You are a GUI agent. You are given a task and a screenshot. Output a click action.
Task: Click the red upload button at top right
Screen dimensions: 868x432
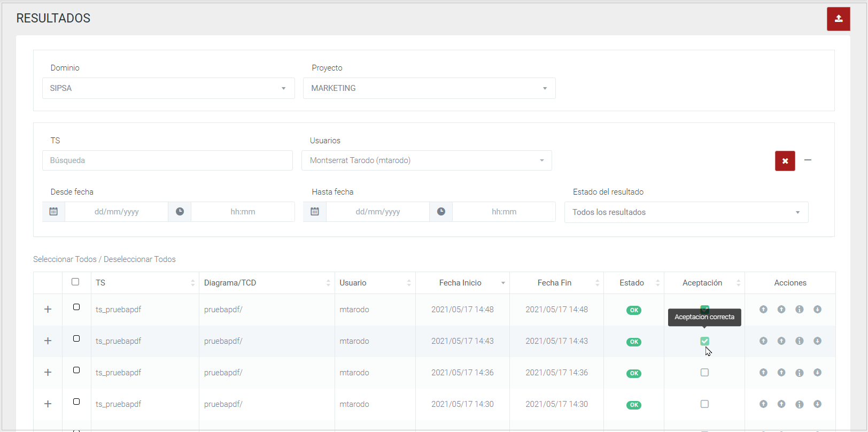838,19
